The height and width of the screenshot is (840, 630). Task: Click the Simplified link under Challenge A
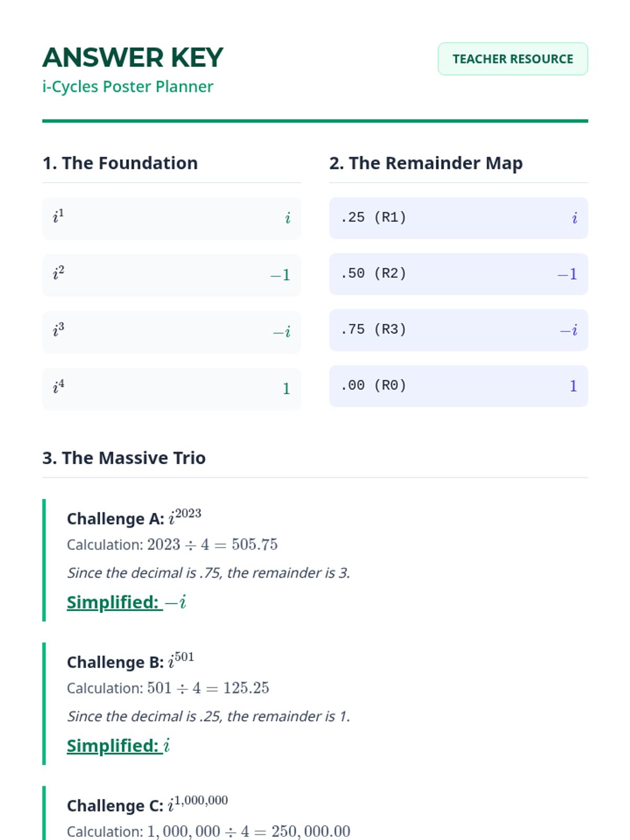[126, 602]
